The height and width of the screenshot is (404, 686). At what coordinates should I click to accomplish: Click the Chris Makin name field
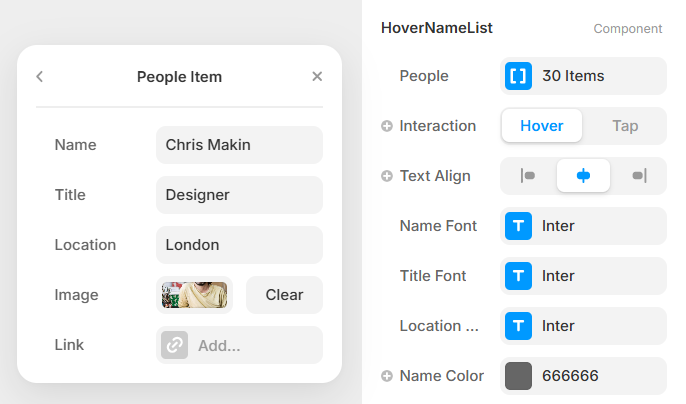click(x=239, y=145)
